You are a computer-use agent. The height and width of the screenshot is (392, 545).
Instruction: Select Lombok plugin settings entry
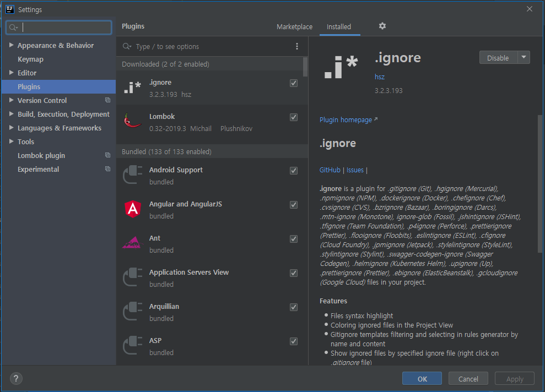pos(41,156)
